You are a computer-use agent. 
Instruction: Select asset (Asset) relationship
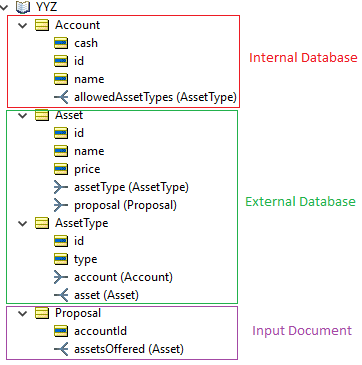tap(106, 296)
